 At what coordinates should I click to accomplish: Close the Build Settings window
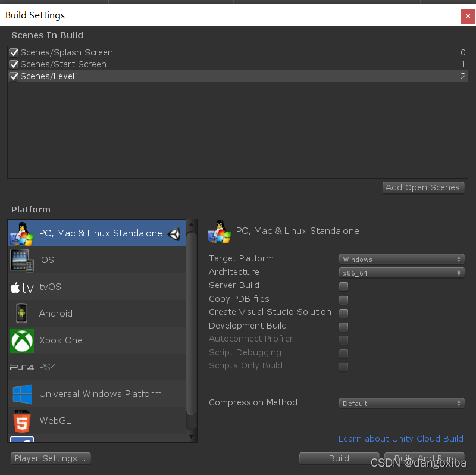tap(468, 16)
